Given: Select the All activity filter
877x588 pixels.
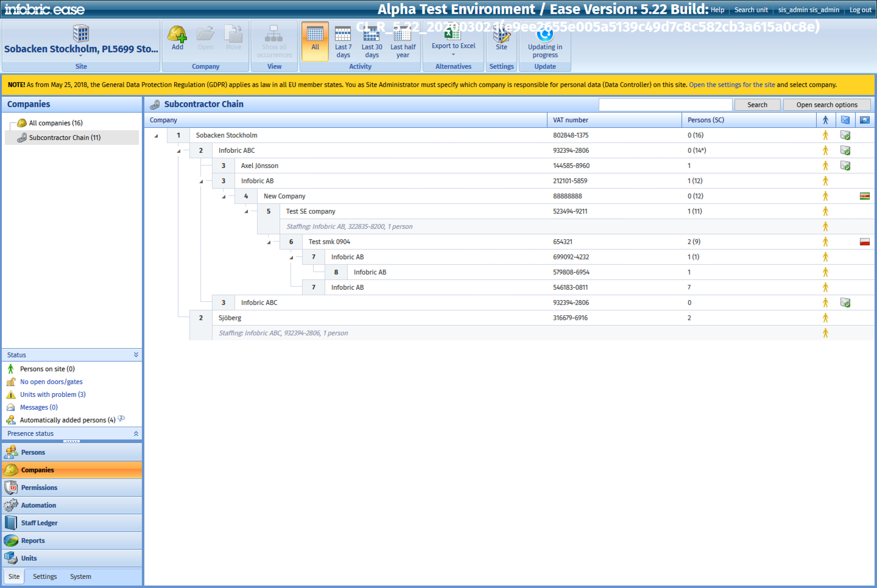Looking at the screenshot, I should click(x=315, y=41).
